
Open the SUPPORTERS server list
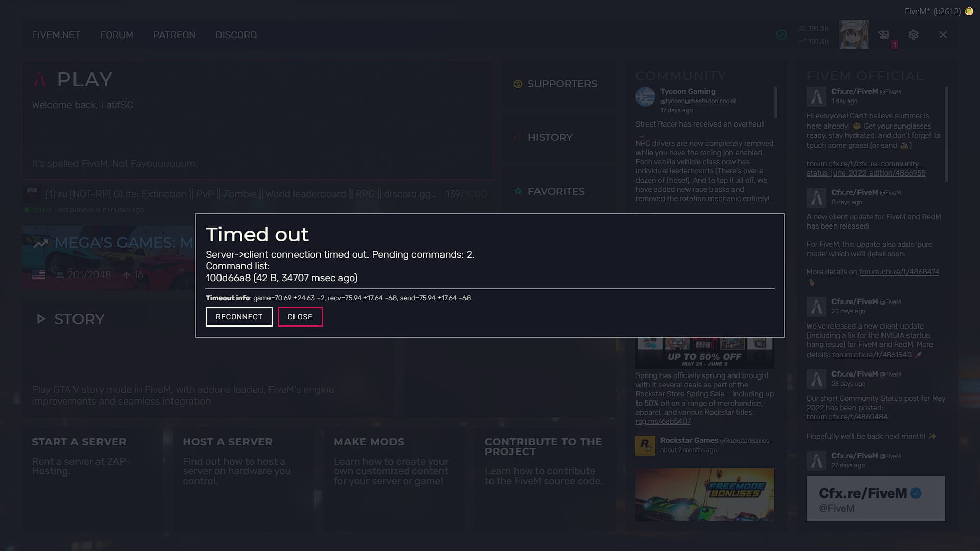pyautogui.click(x=561, y=84)
